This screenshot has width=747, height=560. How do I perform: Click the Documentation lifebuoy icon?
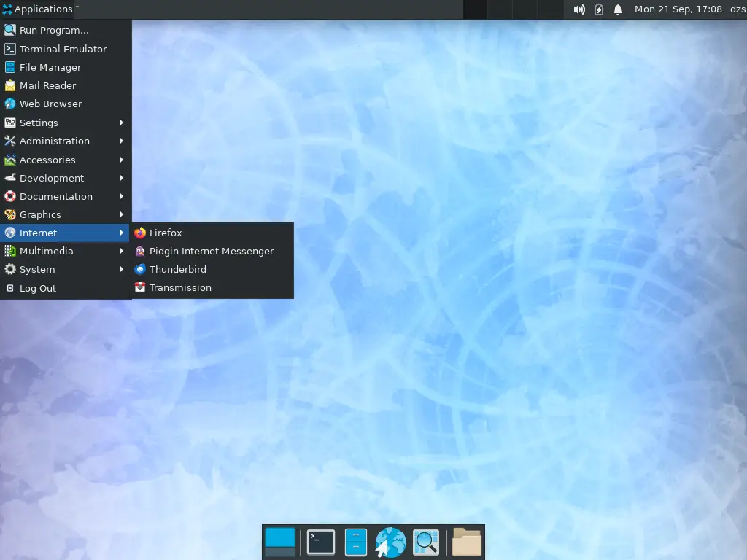pos(10,196)
